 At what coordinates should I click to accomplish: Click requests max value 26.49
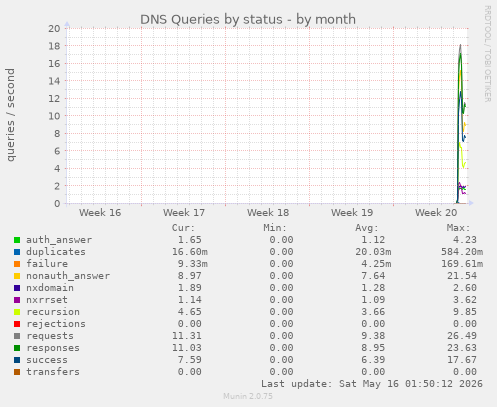462,336
